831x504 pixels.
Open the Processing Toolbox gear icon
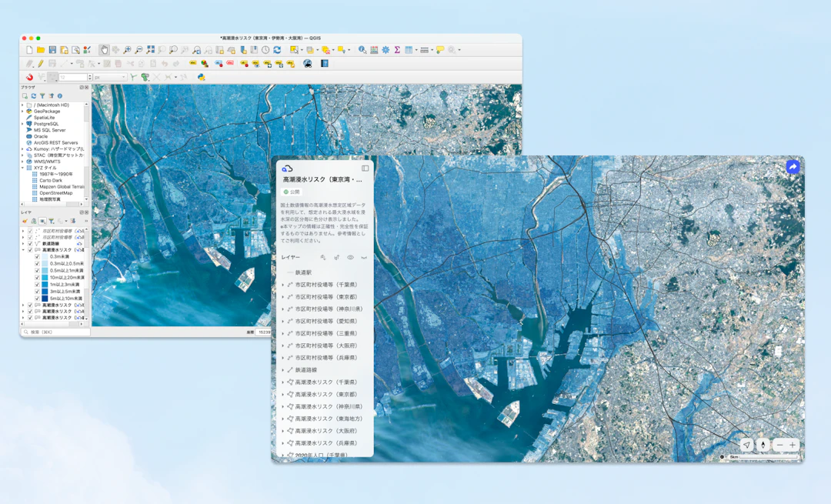coord(385,49)
